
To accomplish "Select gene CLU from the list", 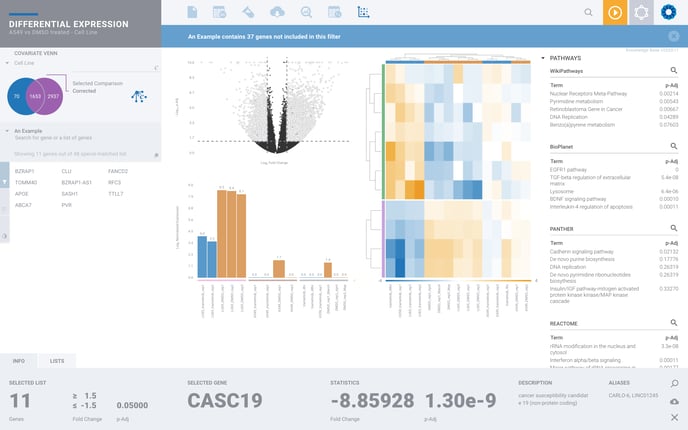I will [66, 171].
